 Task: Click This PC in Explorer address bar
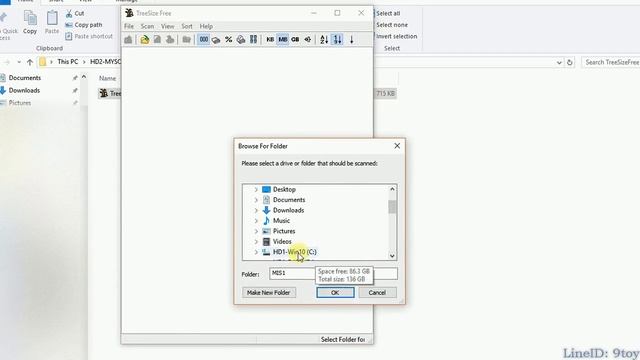(68, 62)
